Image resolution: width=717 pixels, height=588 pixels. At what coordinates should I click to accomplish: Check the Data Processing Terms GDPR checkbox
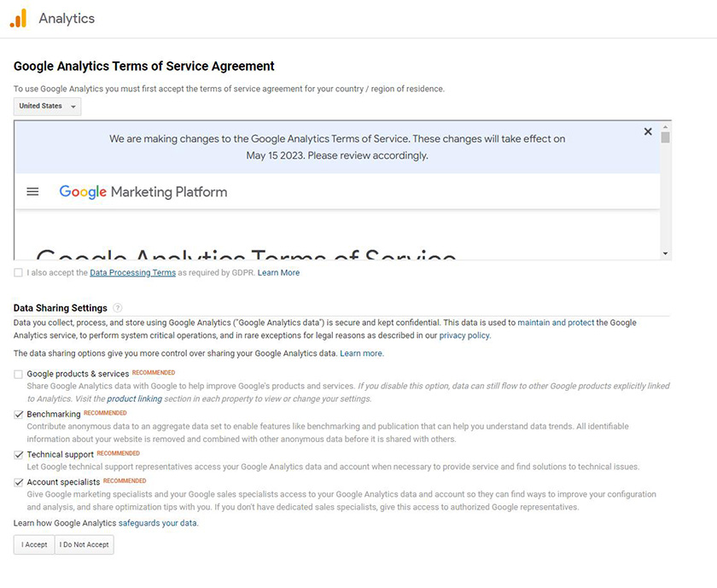point(18,272)
